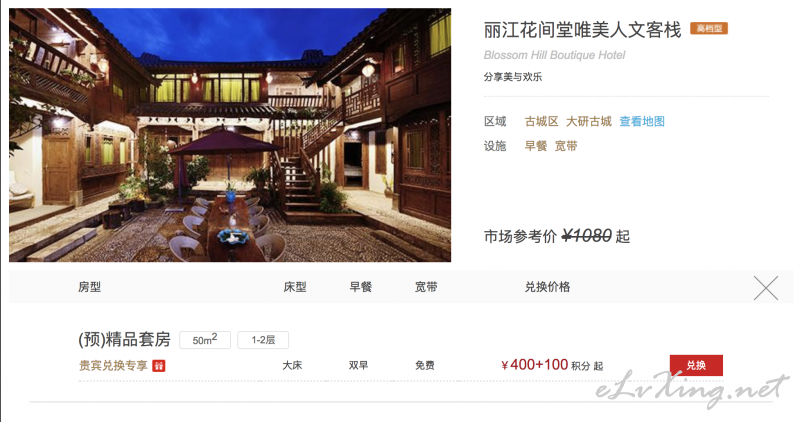Click the 房型 column header
Image resolution: width=800 pixels, height=422 pixels.
(89, 287)
